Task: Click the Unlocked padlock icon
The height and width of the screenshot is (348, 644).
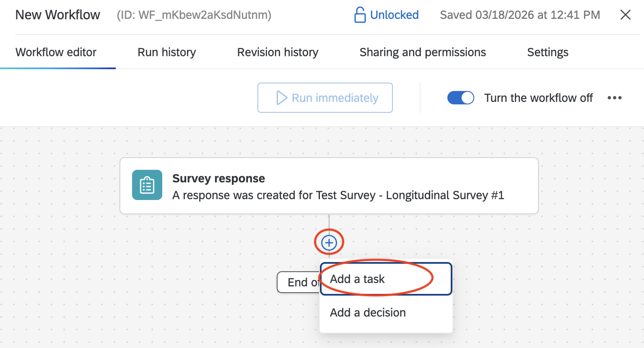Action: click(x=360, y=15)
